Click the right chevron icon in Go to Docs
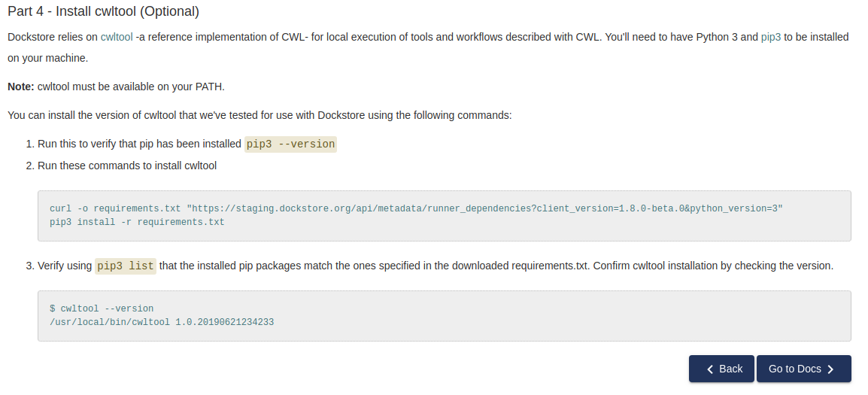Viewport: 868px width, 395px height. click(830, 369)
